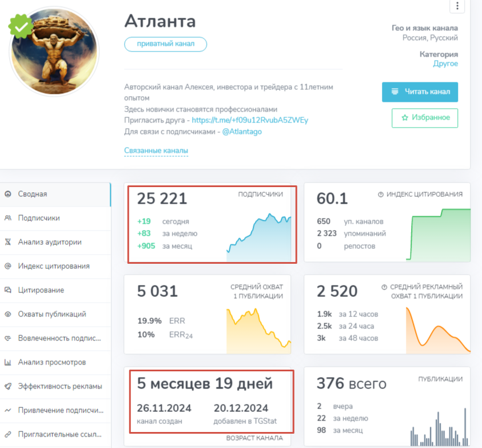Click the 60.1 citation index value
Viewport: 482px width, 448px height.
[x=332, y=199]
